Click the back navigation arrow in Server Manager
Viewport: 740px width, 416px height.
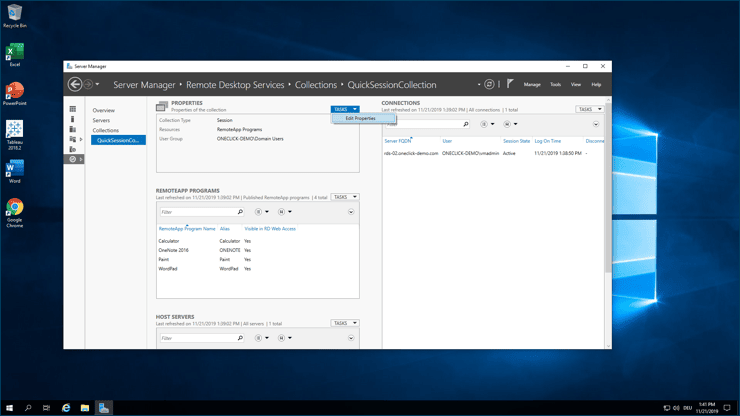(x=75, y=85)
